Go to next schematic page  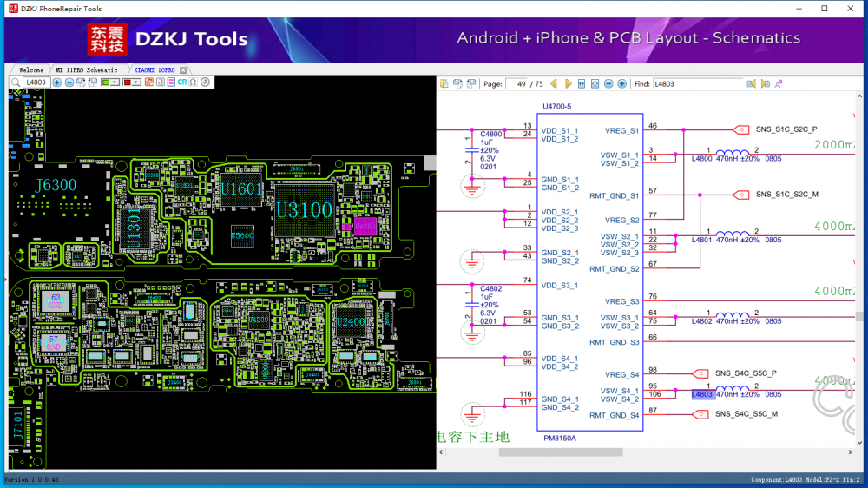tap(569, 83)
